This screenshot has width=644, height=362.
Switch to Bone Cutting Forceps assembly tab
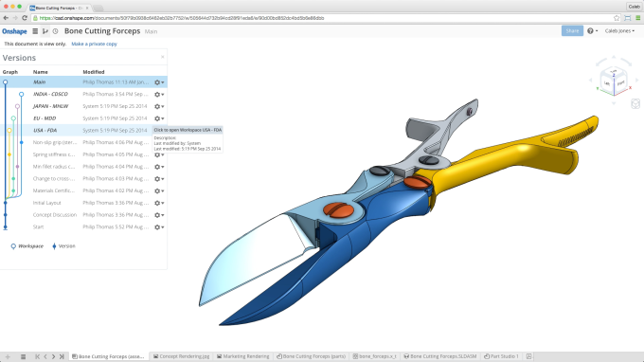[108, 356]
